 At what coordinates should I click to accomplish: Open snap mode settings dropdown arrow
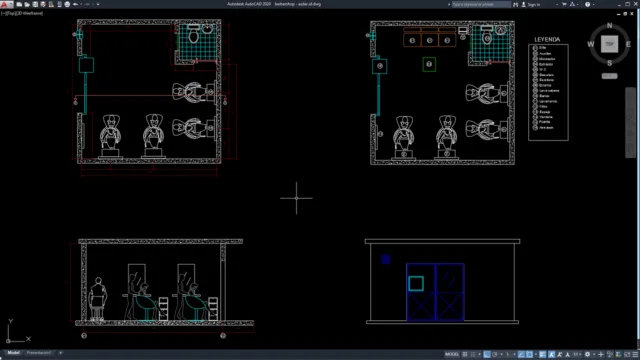(480, 355)
